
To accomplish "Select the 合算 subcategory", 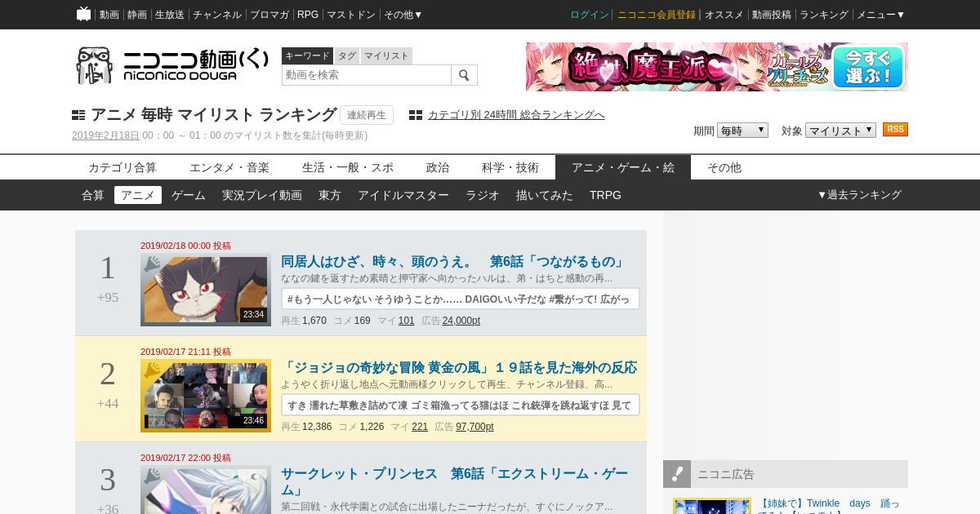I will [x=93, y=195].
